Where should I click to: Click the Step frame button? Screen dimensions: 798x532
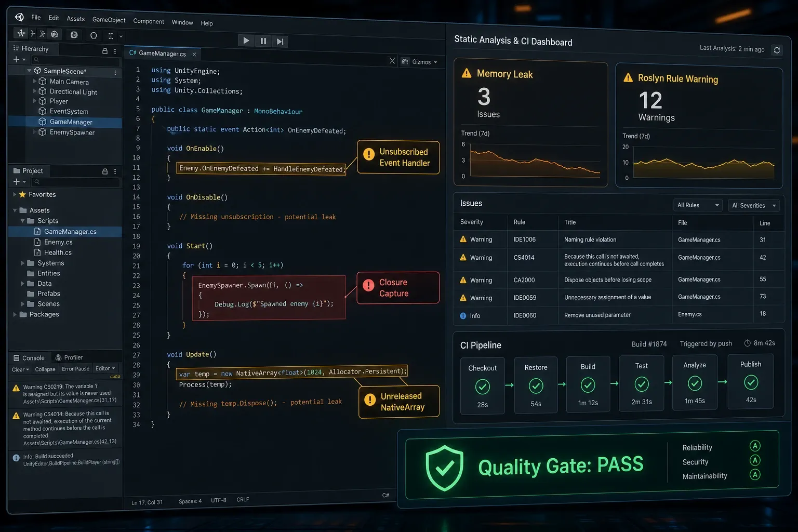tap(280, 42)
